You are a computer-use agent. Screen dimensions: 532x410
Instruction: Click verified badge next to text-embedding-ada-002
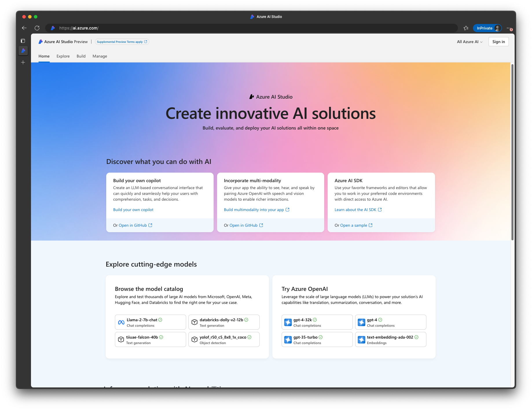(417, 337)
